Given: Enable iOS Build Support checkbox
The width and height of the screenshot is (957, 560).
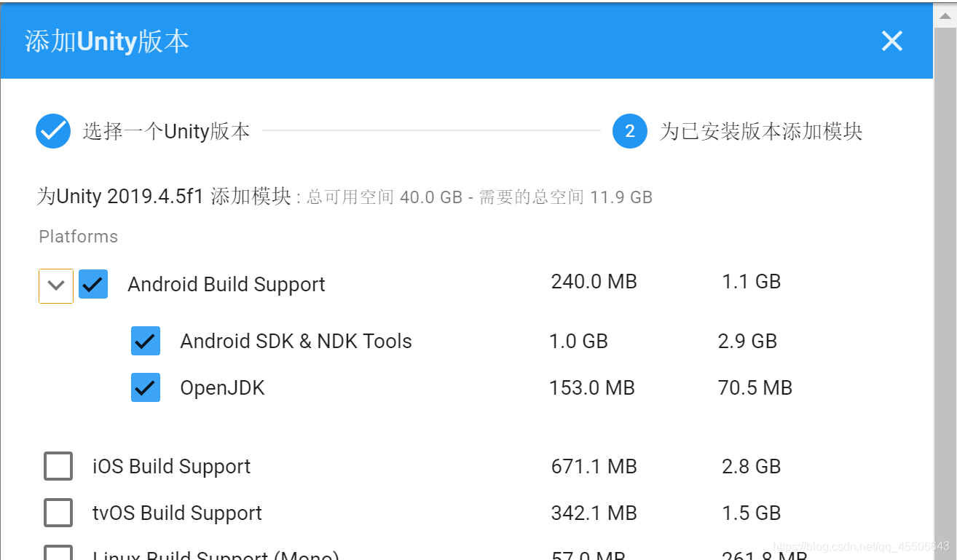Looking at the screenshot, I should coord(58,466).
